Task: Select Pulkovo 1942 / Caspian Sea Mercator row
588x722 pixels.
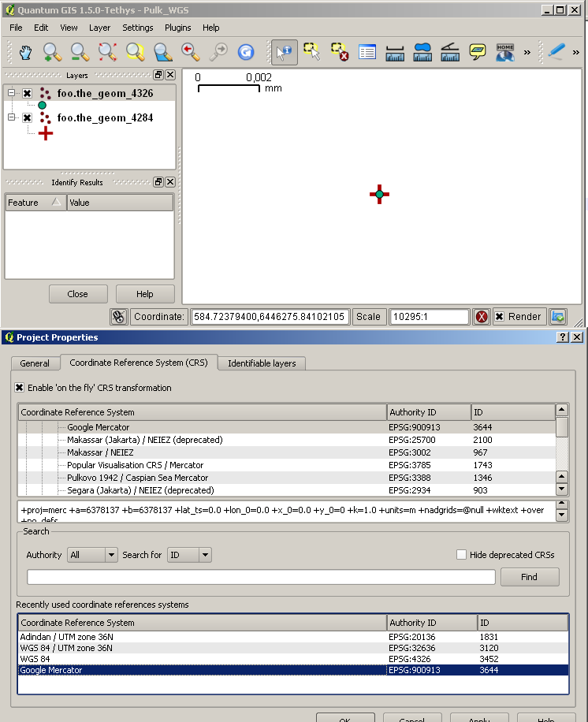Action: 285,478
